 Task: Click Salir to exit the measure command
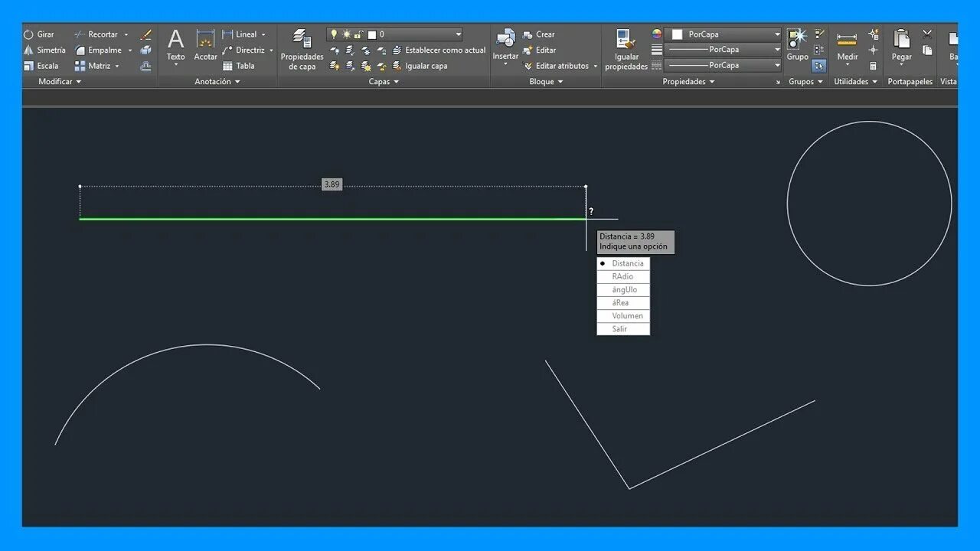pos(623,328)
